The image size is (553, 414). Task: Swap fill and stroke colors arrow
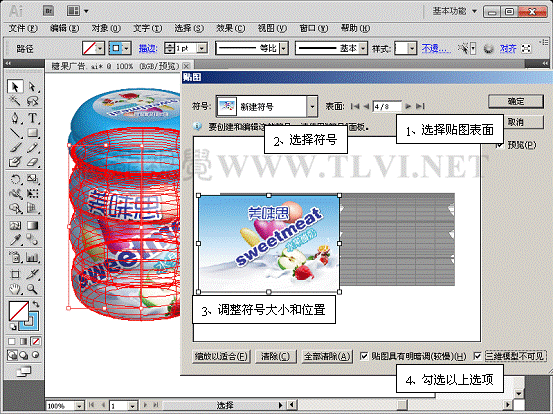pyautogui.click(x=36, y=304)
